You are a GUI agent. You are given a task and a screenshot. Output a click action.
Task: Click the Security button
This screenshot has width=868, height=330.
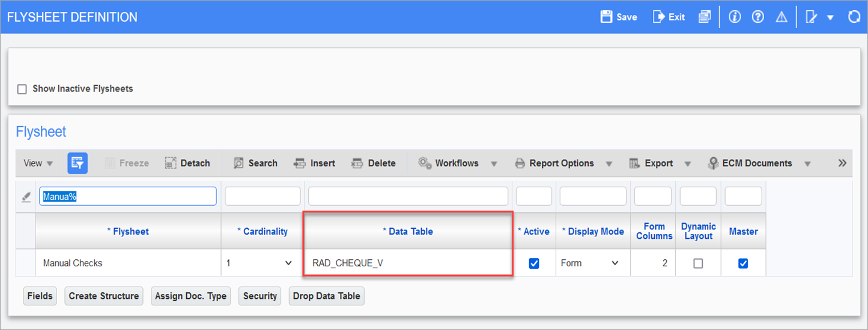[260, 296]
